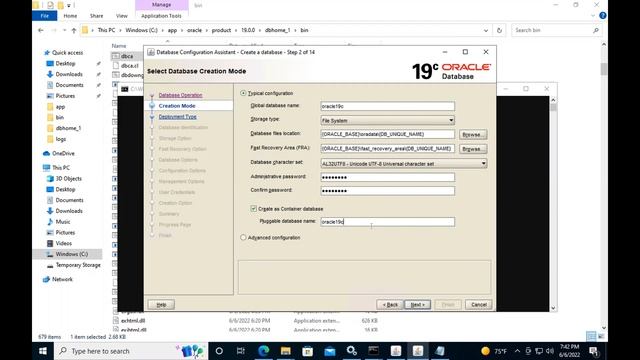Open the Windows Start menu
The image size is (640, 360).
43,351
